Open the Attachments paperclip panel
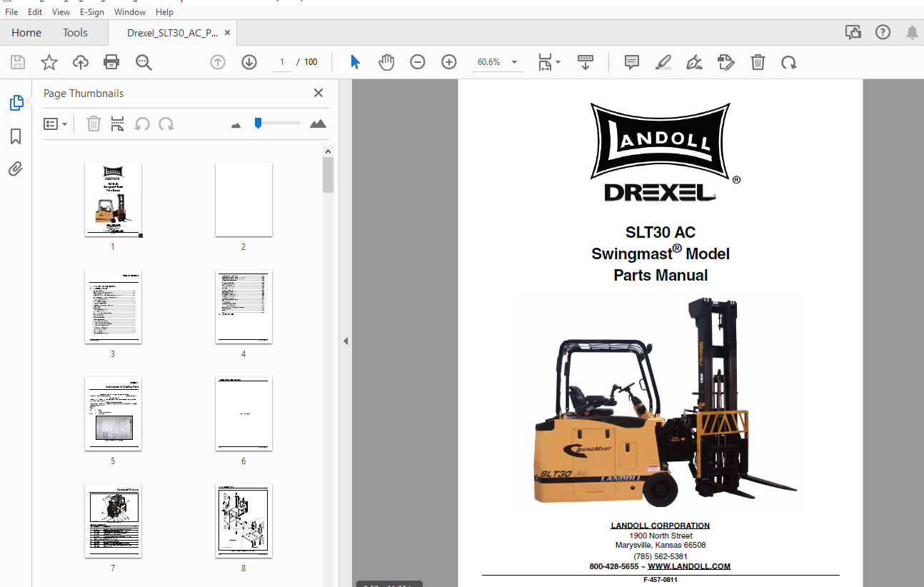Image resolution: width=924 pixels, height=587 pixels. tap(16, 169)
